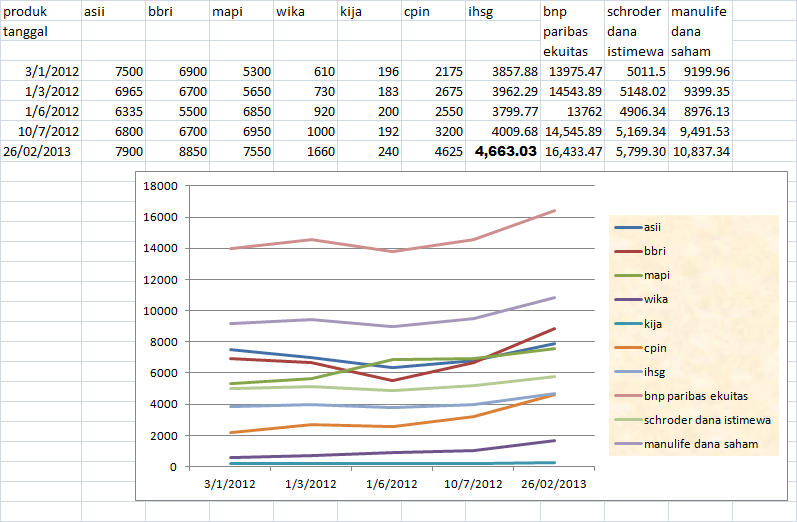Select the 'ihsg' column header cell
797x522 pixels.
(x=503, y=11)
